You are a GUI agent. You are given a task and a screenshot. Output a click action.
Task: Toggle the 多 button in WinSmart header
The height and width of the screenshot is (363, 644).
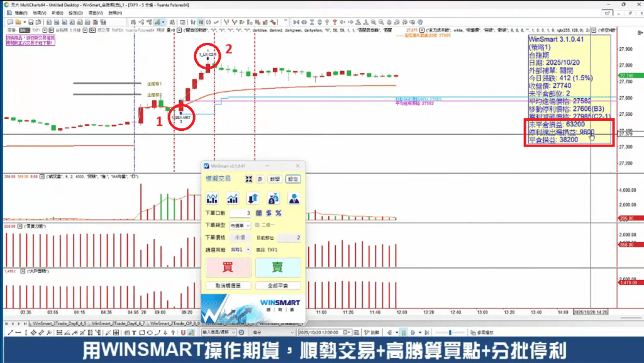coord(260,179)
